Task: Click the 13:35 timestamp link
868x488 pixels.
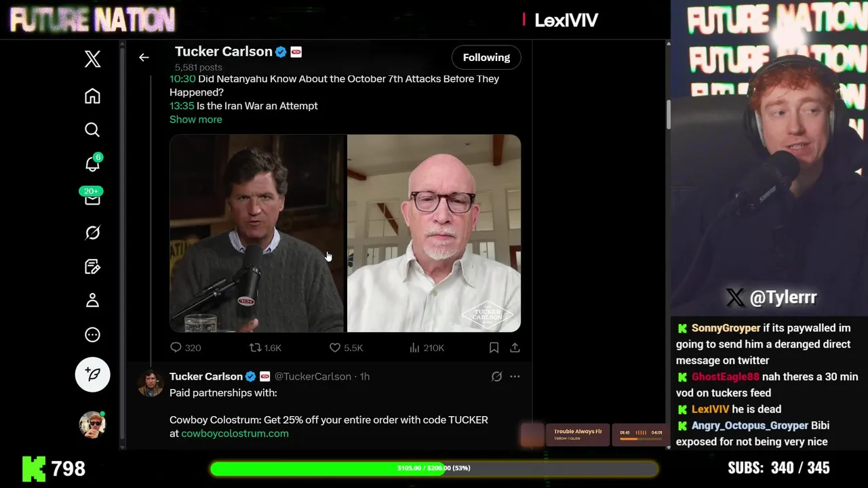Action: click(182, 106)
